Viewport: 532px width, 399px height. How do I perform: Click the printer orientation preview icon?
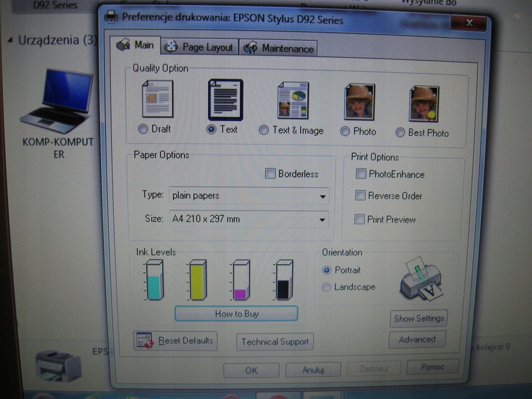[421, 278]
